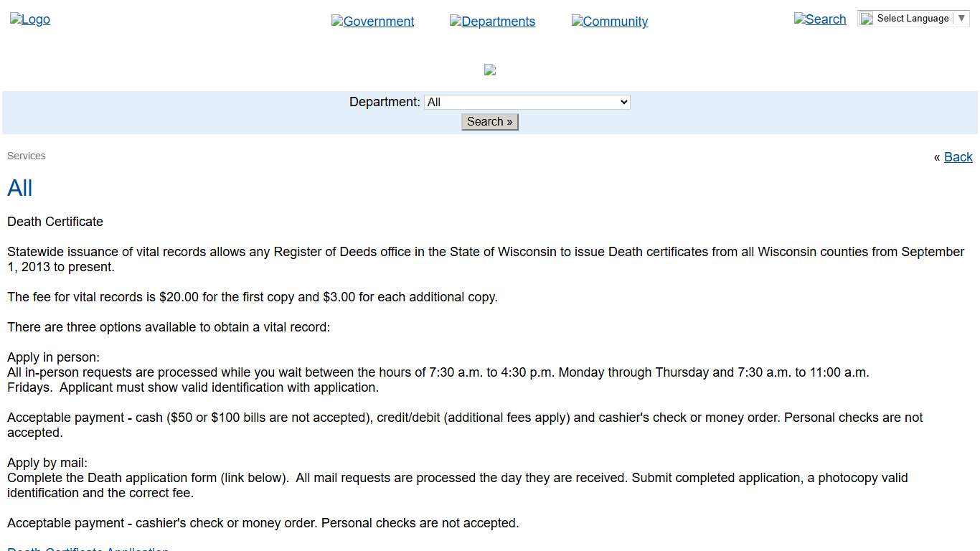
Task: Click the 'All' page heading
Action: click(x=20, y=188)
